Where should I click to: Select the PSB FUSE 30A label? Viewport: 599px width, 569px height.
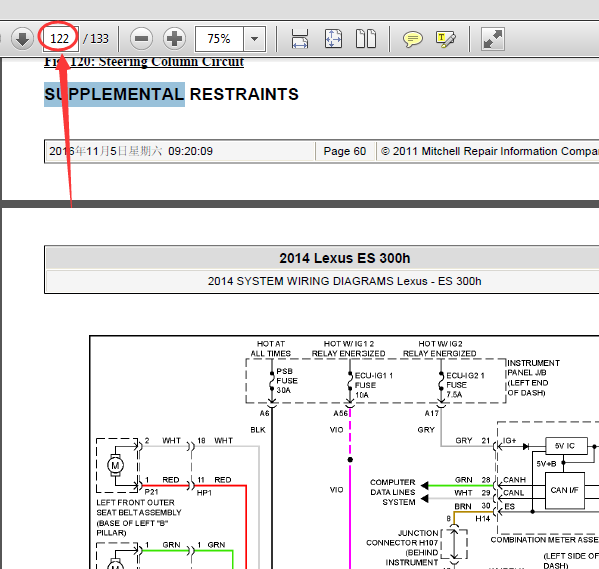287,381
